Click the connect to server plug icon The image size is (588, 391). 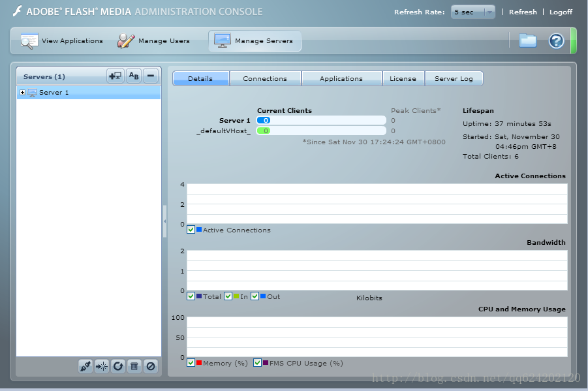(85, 366)
